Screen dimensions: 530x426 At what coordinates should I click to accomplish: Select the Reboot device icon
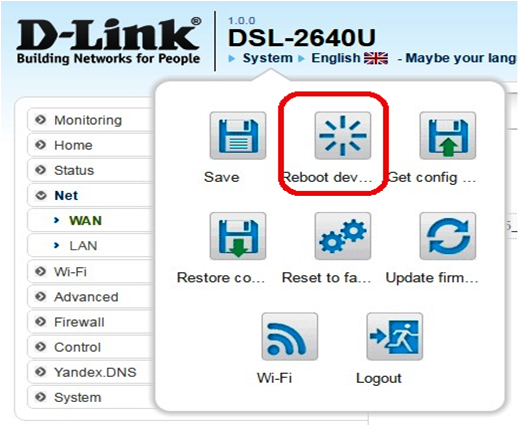click(343, 136)
